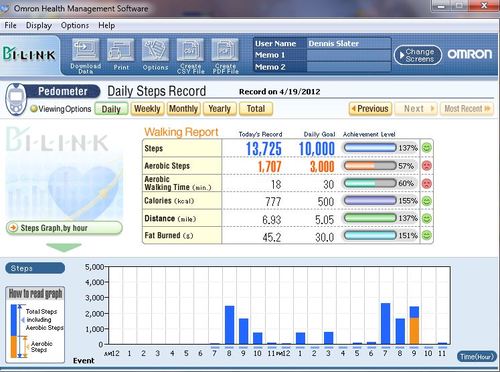
Task: Click the Create CSV File icon
Action: [x=190, y=56]
